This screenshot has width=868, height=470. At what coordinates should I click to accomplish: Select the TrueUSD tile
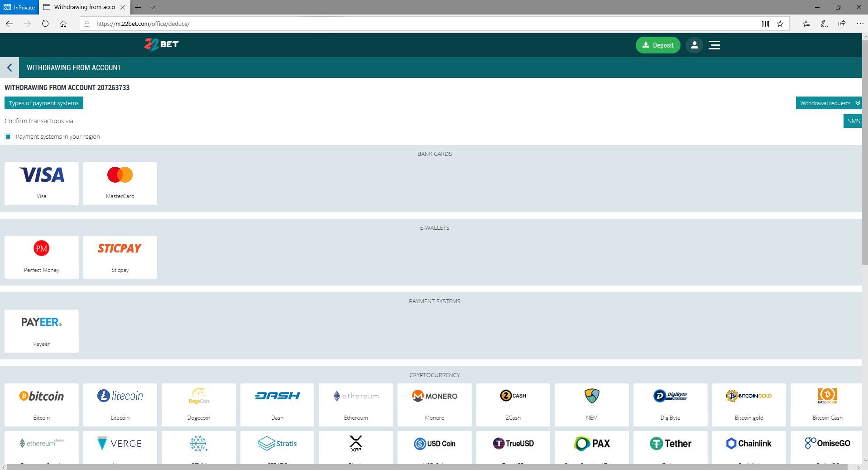click(513, 447)
